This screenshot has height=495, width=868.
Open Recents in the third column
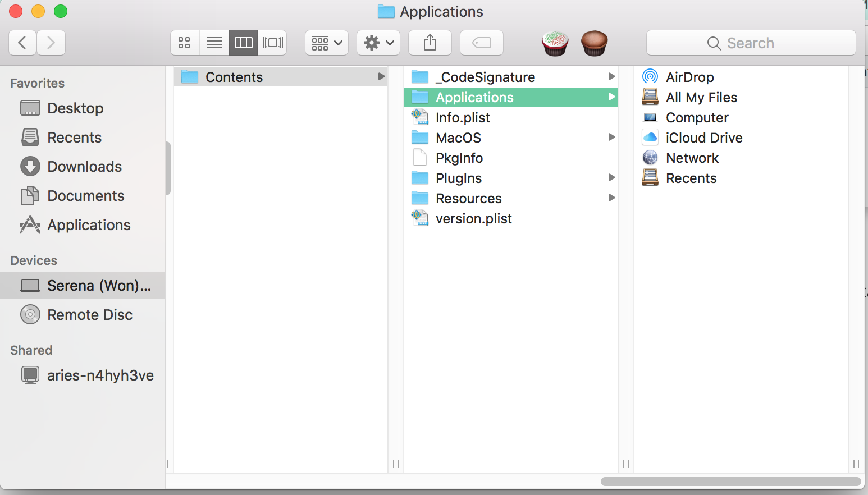(741, 178)
